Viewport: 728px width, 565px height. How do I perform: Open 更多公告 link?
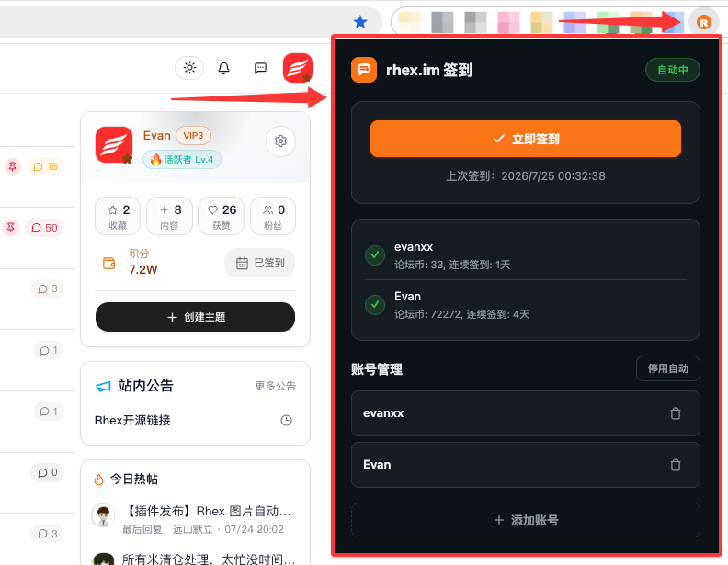pos(276,386)
